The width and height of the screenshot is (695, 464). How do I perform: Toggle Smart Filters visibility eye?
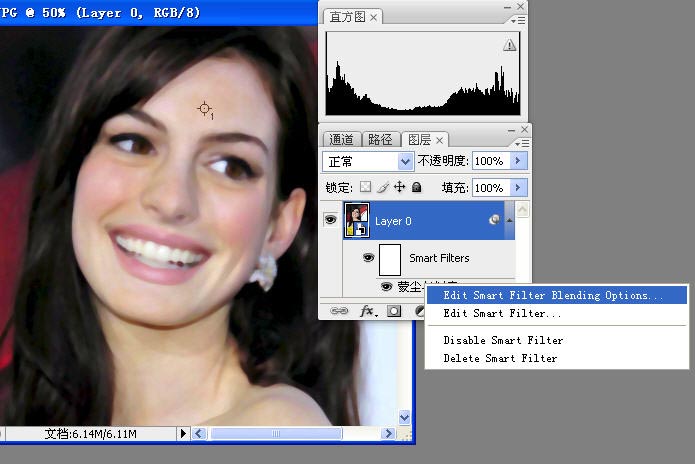368,257
